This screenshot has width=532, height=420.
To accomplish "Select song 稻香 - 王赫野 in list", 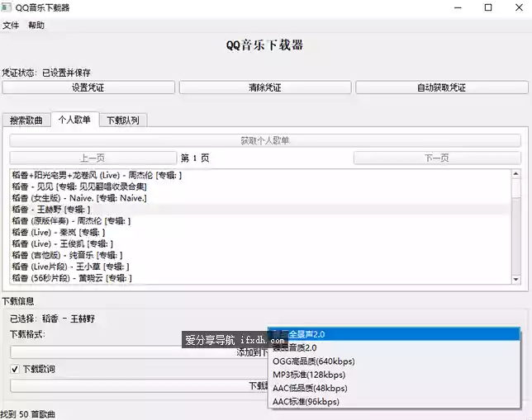I will (x=260, y=210).
